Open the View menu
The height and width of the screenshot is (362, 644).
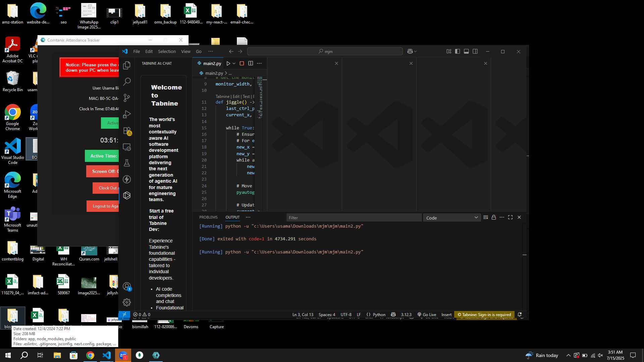[186, 51]
